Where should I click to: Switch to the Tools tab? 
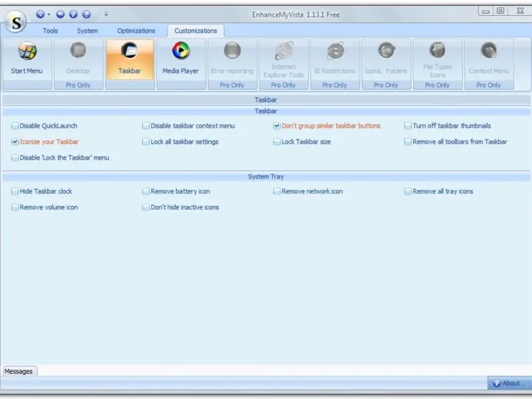51,31
